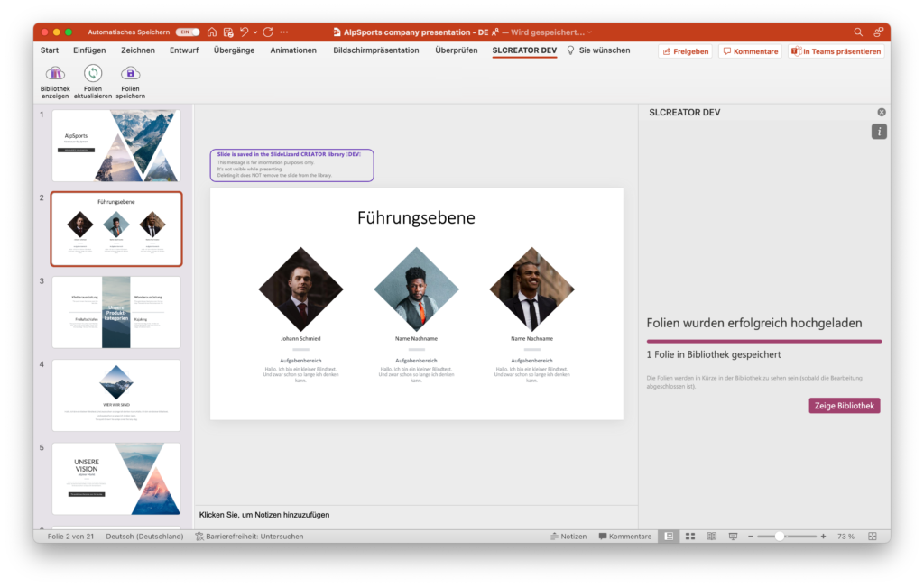Screen dimensions: 924x587
Task: Click In Teams präsentieren button
Action: point(836,51)
